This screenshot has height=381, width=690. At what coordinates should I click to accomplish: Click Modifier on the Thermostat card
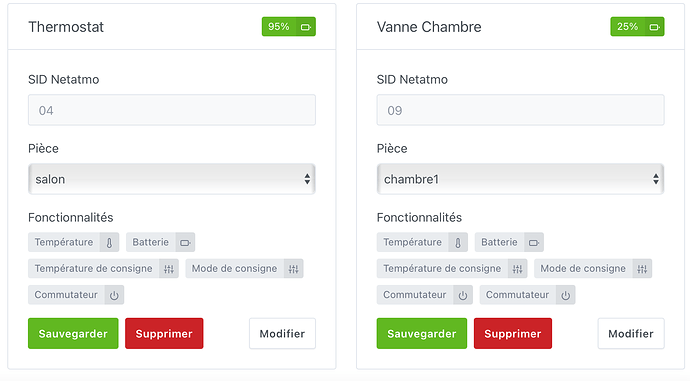pos(282,333)
